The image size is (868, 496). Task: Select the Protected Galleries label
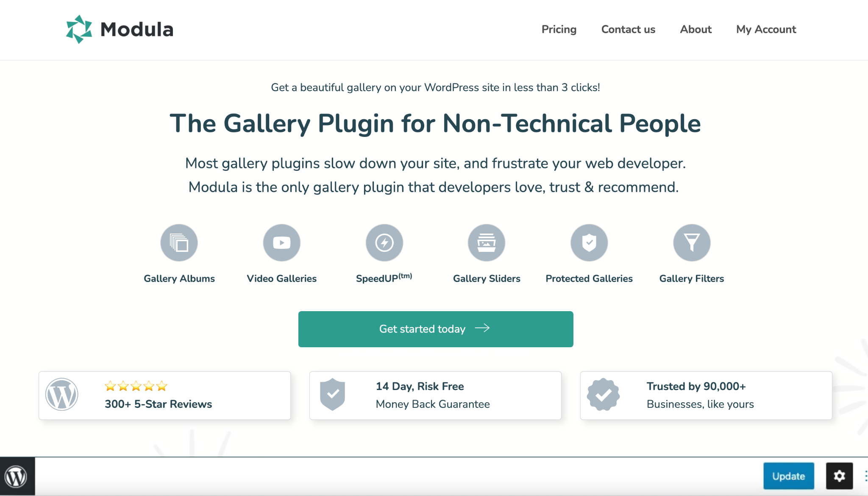[x=589, y=279]
